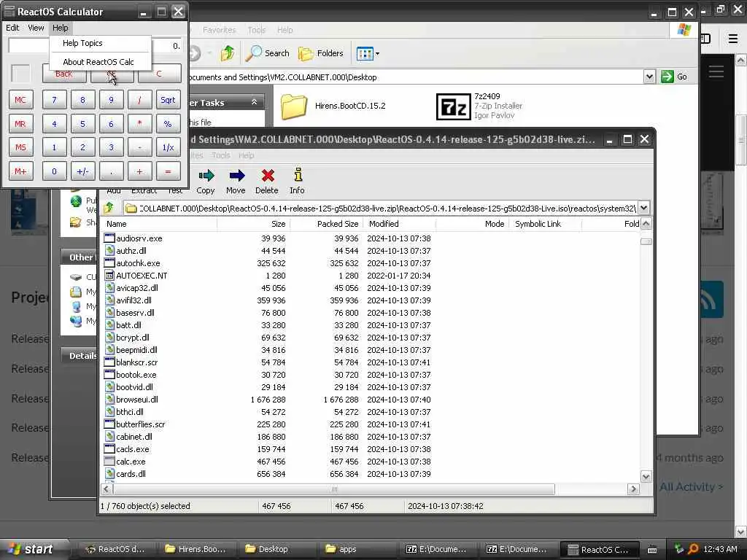Viewport: 747px width, 560px height.
Task: Open the calculator View menu
Action: coord(36,28)
